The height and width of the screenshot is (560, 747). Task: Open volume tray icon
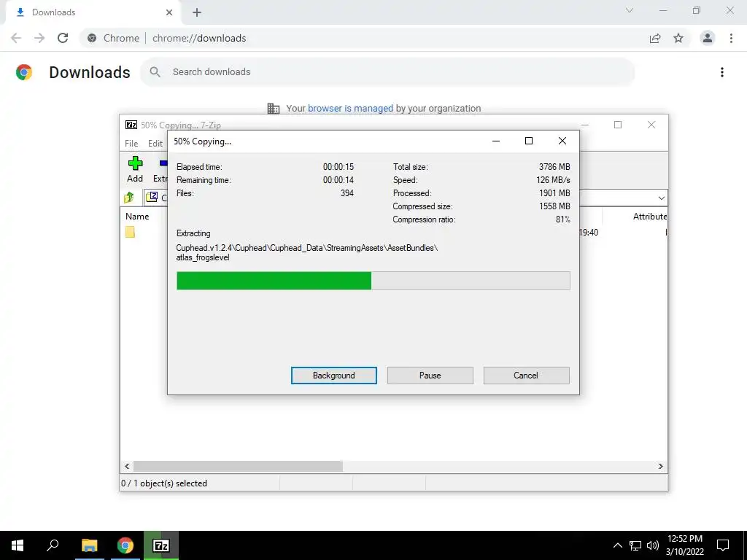653,545
